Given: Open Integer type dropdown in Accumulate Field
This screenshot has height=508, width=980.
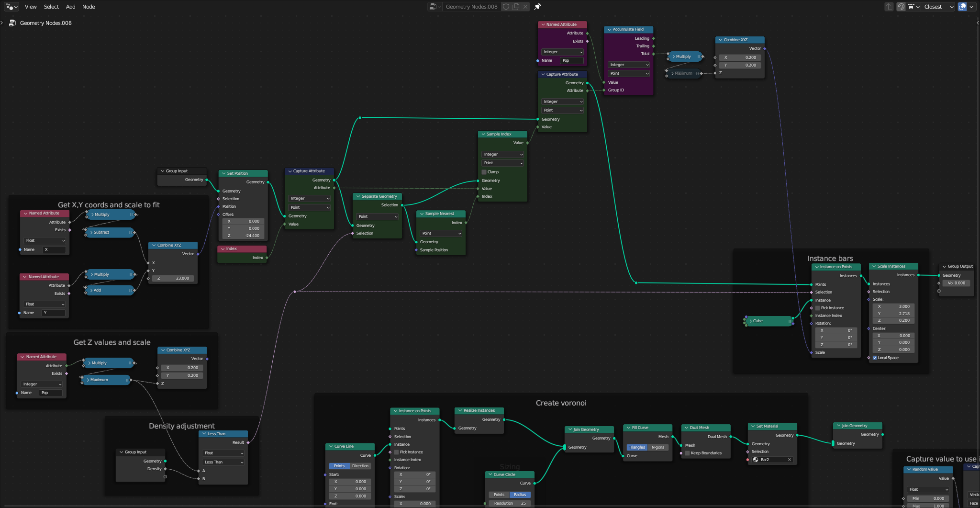Looking at the screenshot, I should coord(629,65).
